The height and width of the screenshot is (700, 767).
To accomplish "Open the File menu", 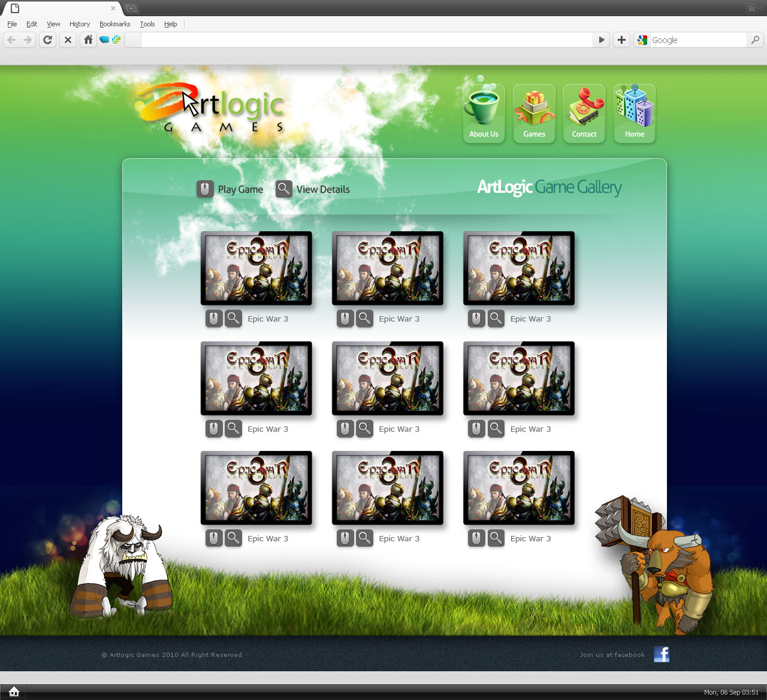I will coord(12,24).
